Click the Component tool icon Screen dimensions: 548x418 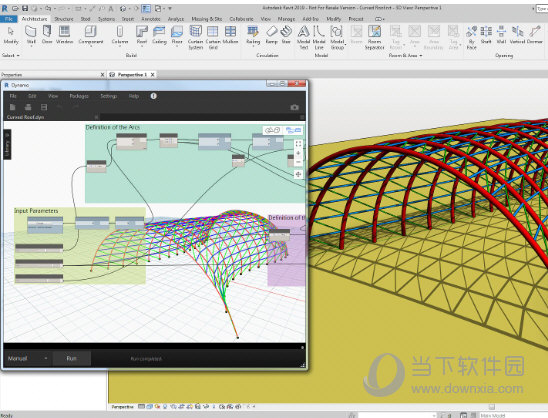[91, 32]
